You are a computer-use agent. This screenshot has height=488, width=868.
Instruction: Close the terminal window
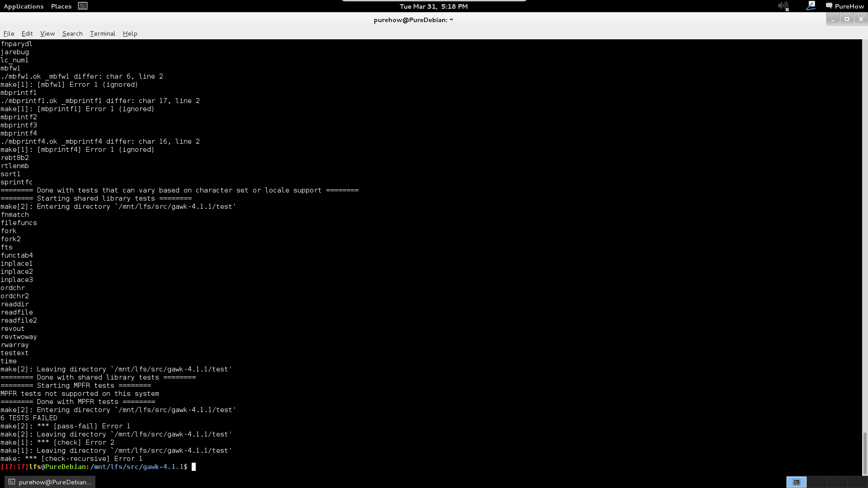pos(861,19)
